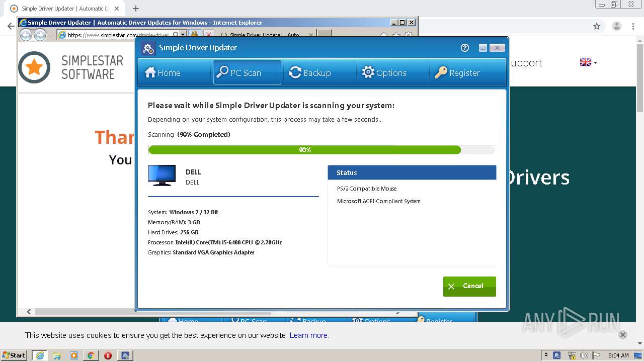The width and height of the screenshot is (644, 362).
Task: Open Simple Driver Updater taskbar button
Action: point(125,355)
